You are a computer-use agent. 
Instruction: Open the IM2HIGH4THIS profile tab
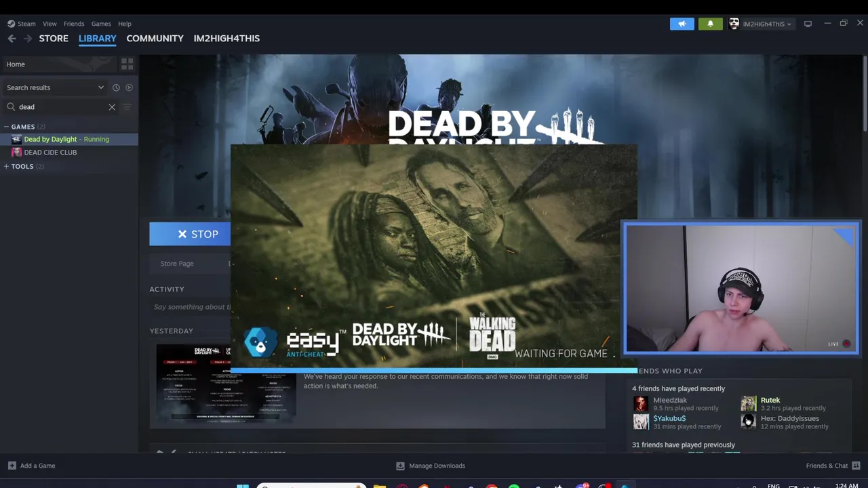click(x=226, y=39)
